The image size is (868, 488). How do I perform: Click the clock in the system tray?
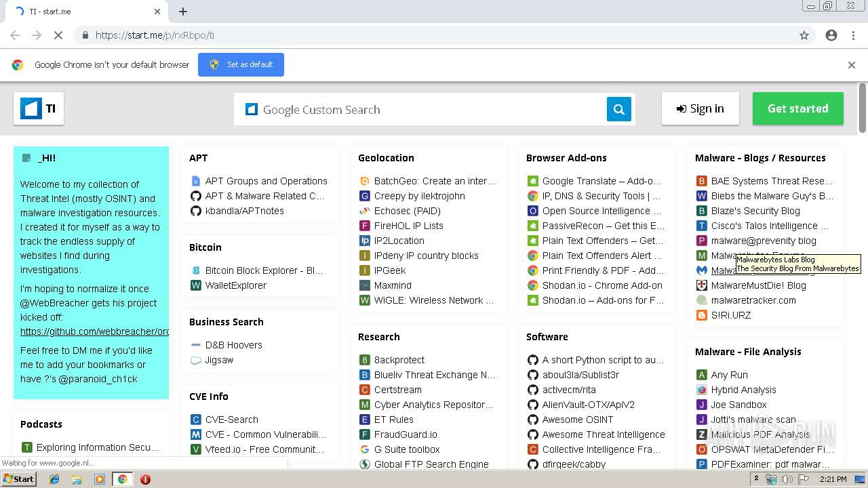tap(833, 479)
